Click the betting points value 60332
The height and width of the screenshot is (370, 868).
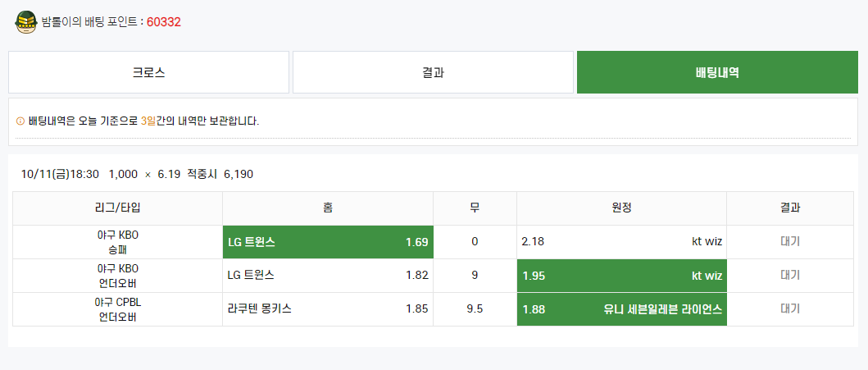click(164, 22)
